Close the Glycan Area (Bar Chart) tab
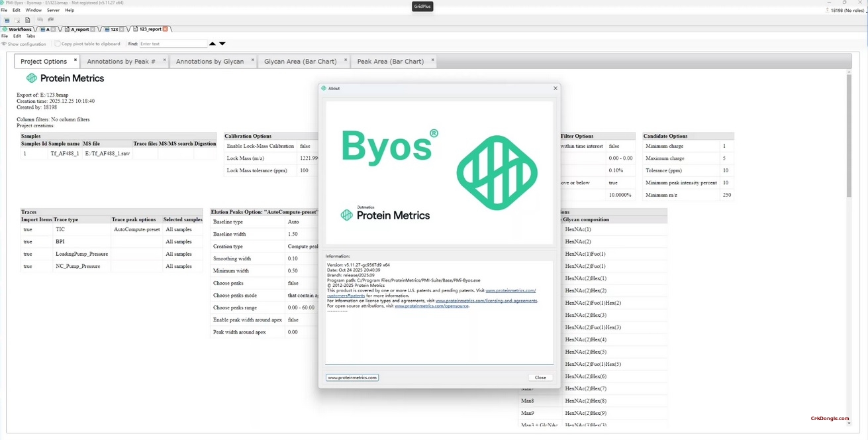The width and height of the screenshot is (868, 440). click(346, 60)
